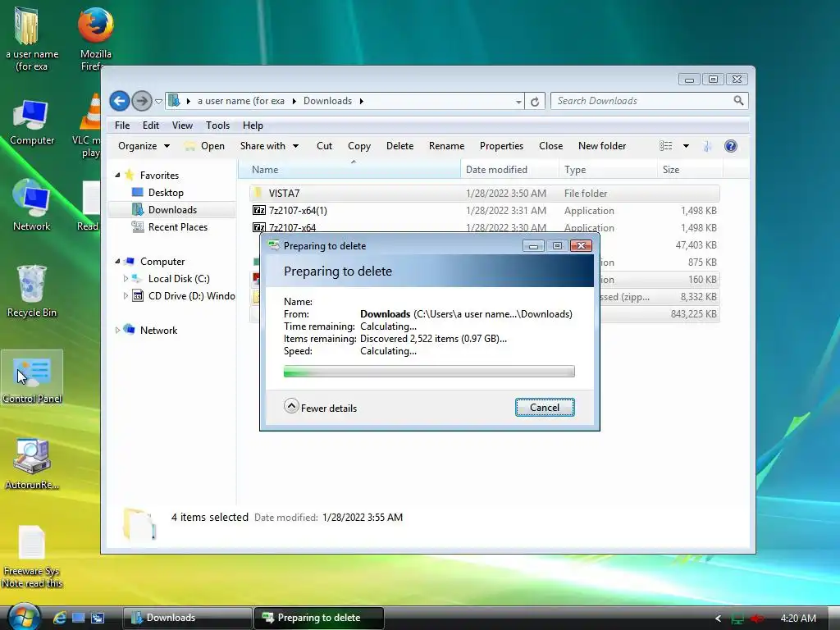Expand the Share with dropdown
840x630 pixels.
(269, 146)
